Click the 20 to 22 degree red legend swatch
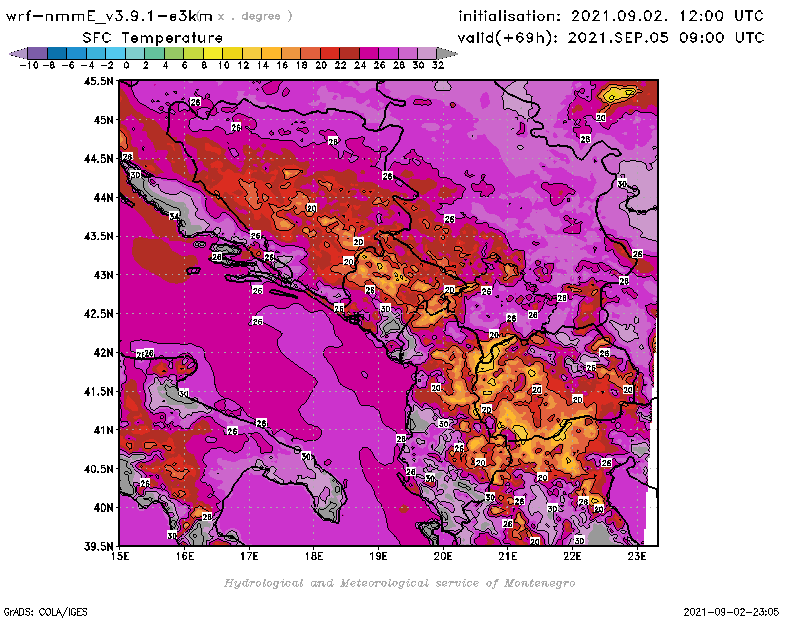The image size is (800, 618). point(330,53)
